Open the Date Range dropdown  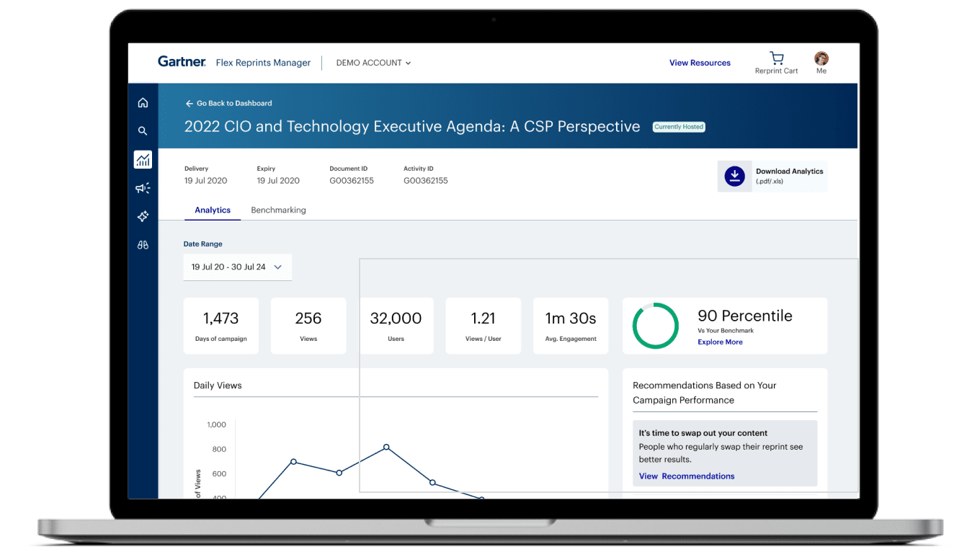tap(237, 267)
